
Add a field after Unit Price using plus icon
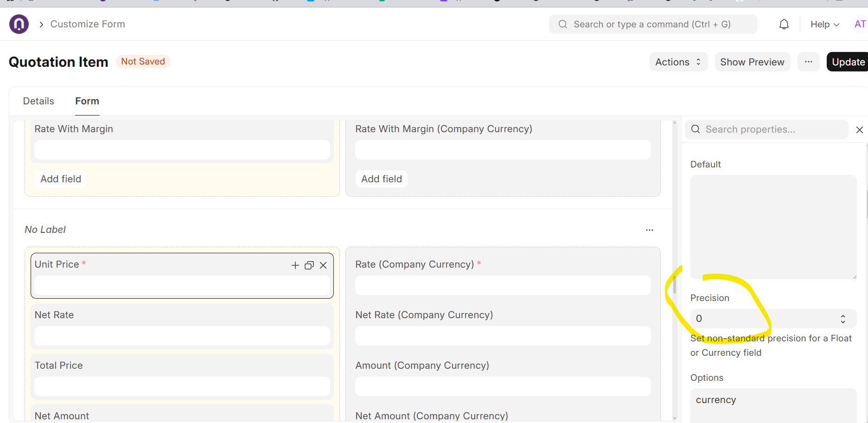295,265
